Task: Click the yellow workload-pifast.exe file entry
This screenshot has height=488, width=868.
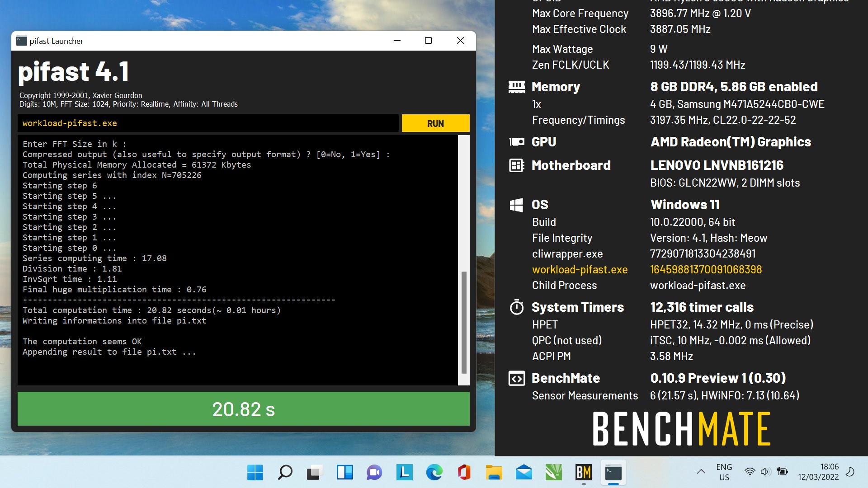Action: (580, 270)
